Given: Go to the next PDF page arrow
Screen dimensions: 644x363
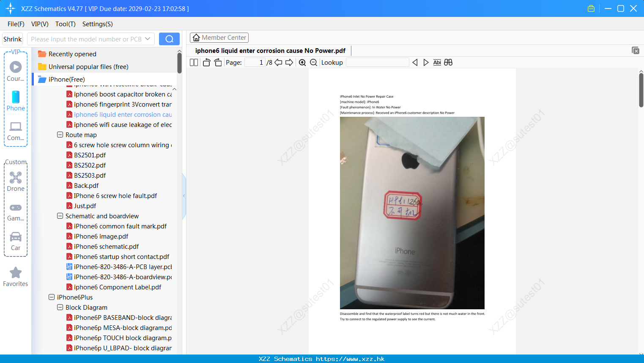Looking at the screenshot, I should [289, 63].
